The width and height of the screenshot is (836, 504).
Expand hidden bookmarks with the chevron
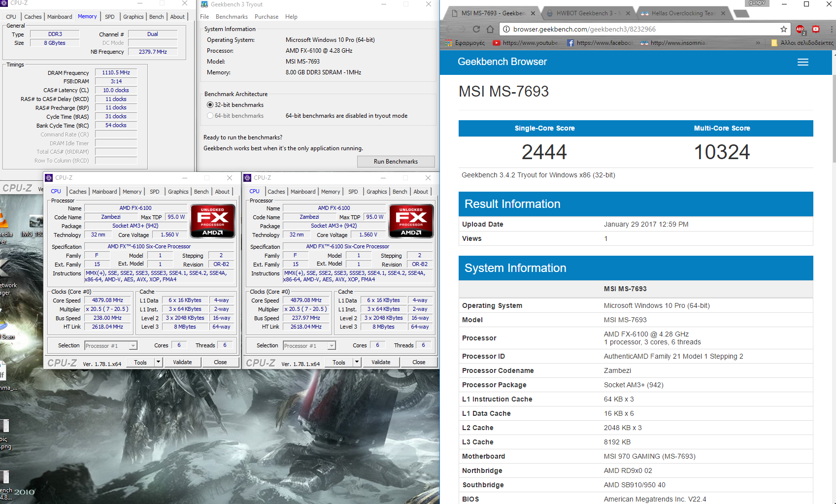(758, 43)
